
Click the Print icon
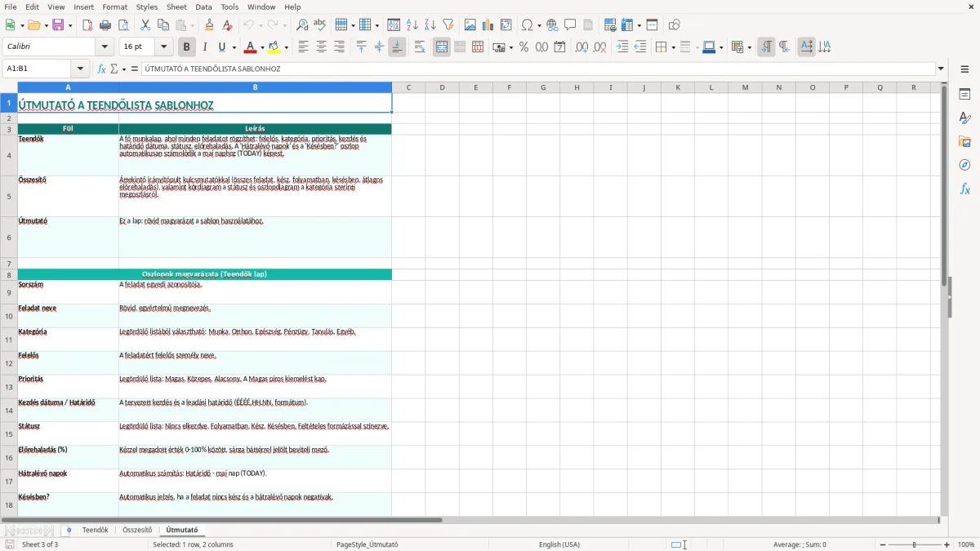[105, 25]
